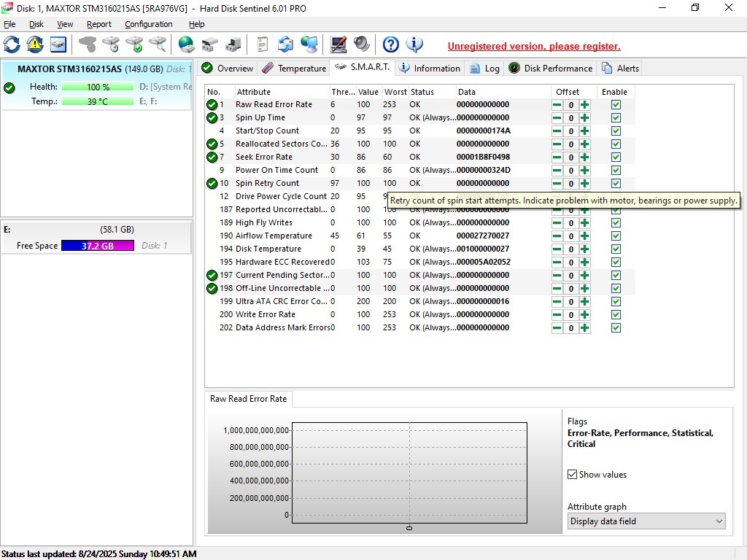747x560 pixels.
Task: Open the Help menu
Action: 197,24
